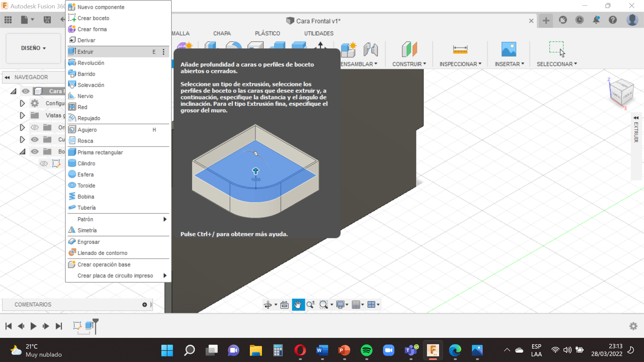This screenshot has height=362, width=644.
Task: Show the hidden Origen folder
Action: tap(35, 127)
